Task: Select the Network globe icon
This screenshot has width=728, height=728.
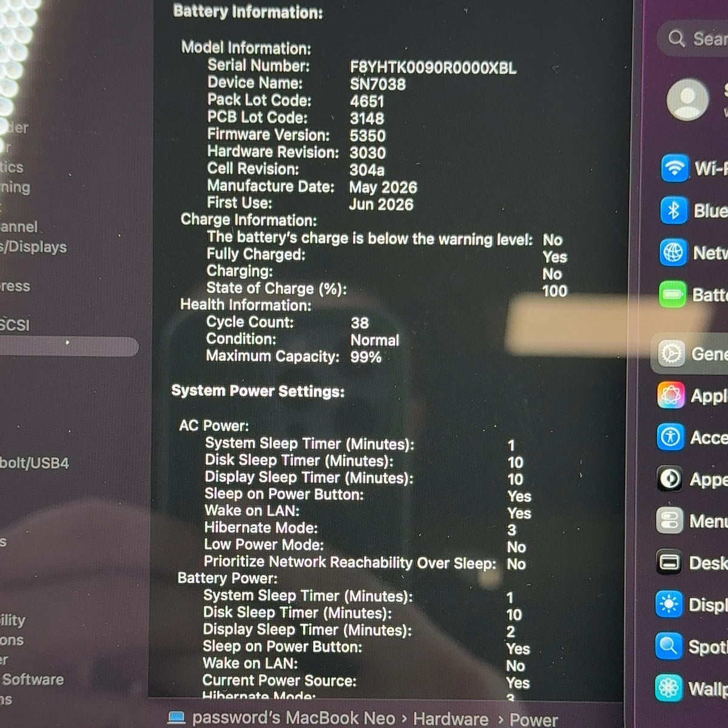Action: click(673, 252)
